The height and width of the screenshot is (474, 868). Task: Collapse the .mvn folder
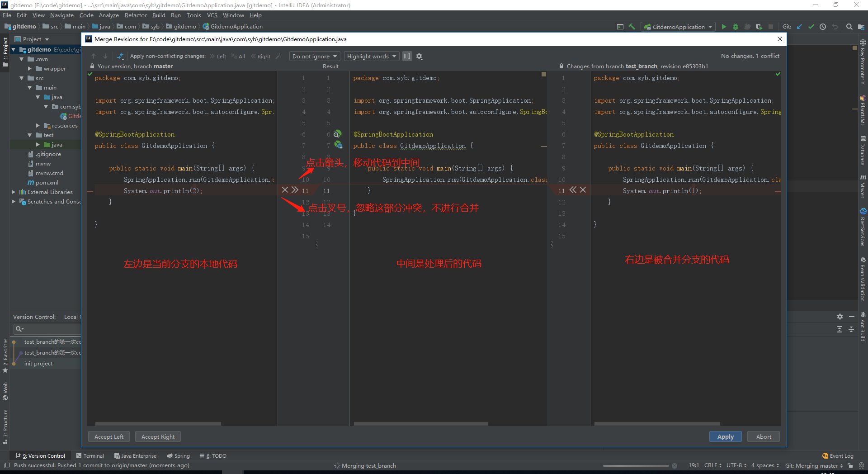coord(22,59)
